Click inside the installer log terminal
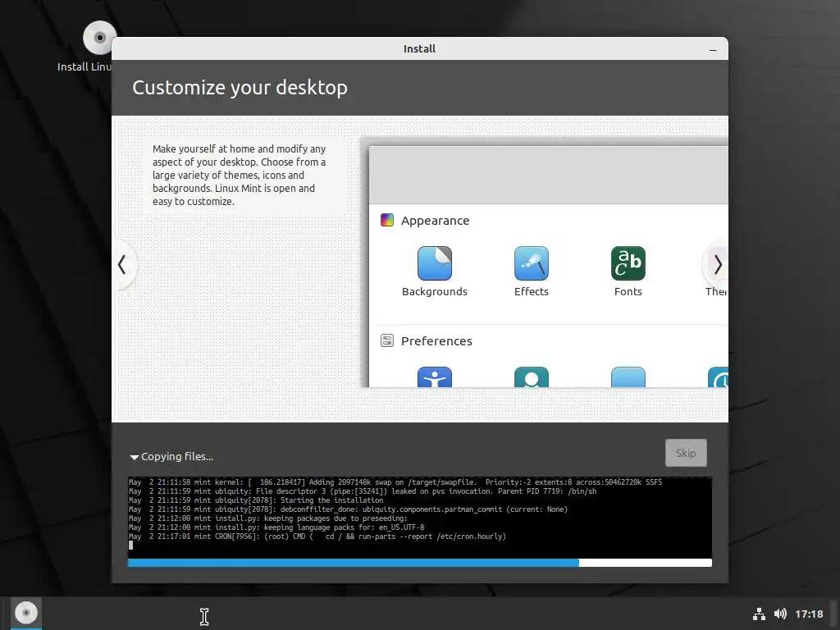The image size is (840, 630). (x=419, y=518)
